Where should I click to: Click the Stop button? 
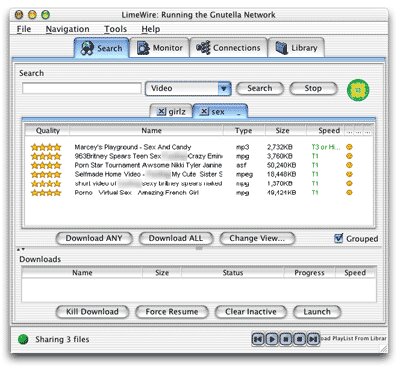[x=313, y=89]
